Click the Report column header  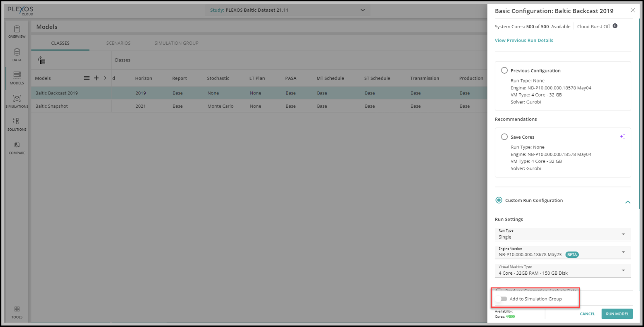tap(180, 78)
